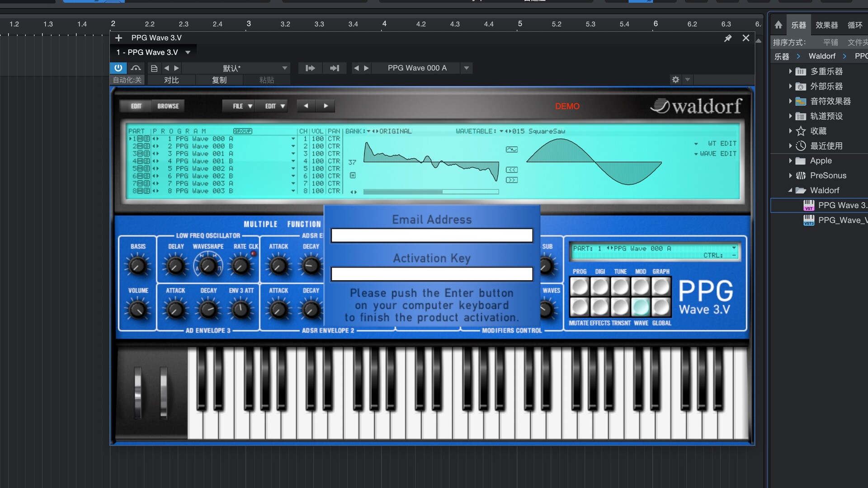Click the sidechain input arrow icon
This screenshot has height=488, width=868.
point(310,68)
